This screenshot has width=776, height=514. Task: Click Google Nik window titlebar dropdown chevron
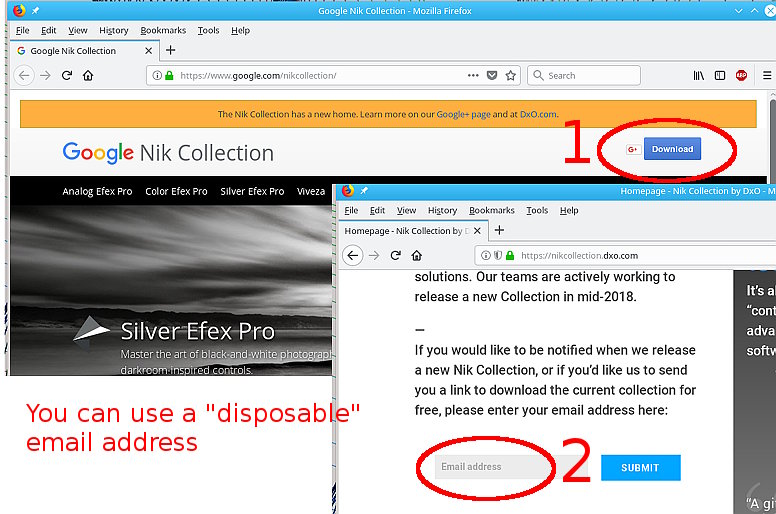(x=738, y=10)
